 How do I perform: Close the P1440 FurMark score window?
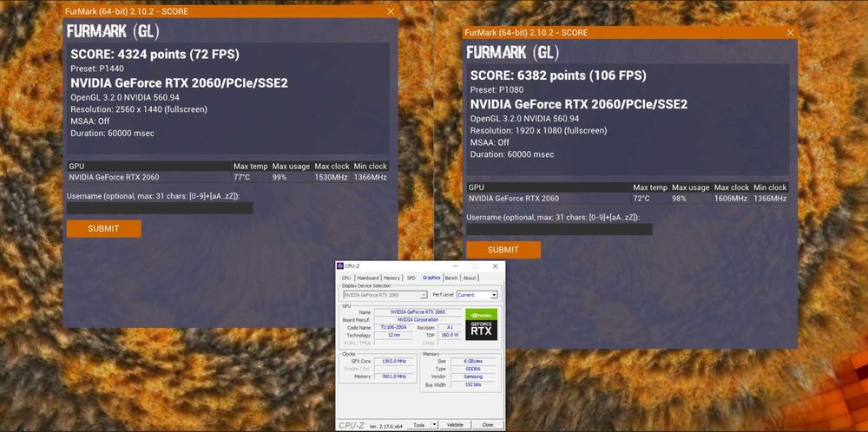391,11
